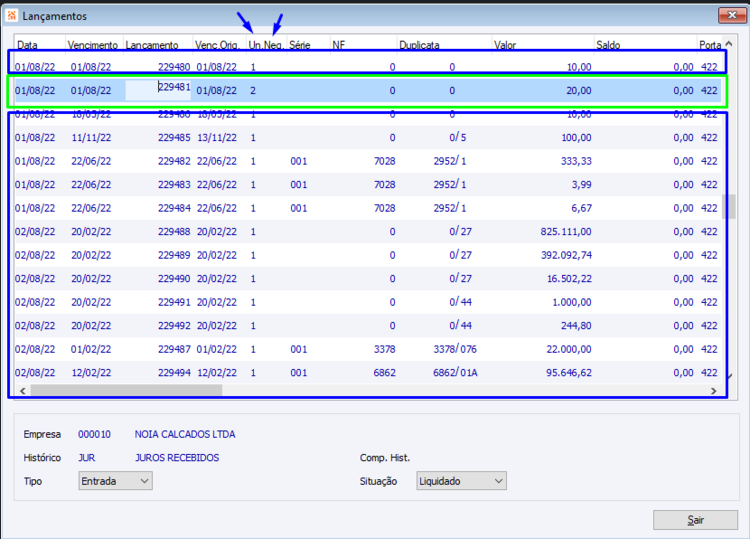Select lançamento 229488 cell
Viewport: 750px width, 539px height.
pos(174,231)
